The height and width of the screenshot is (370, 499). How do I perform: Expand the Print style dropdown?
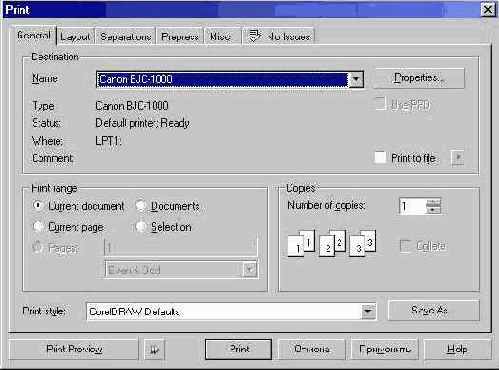(x=368, y=311)
